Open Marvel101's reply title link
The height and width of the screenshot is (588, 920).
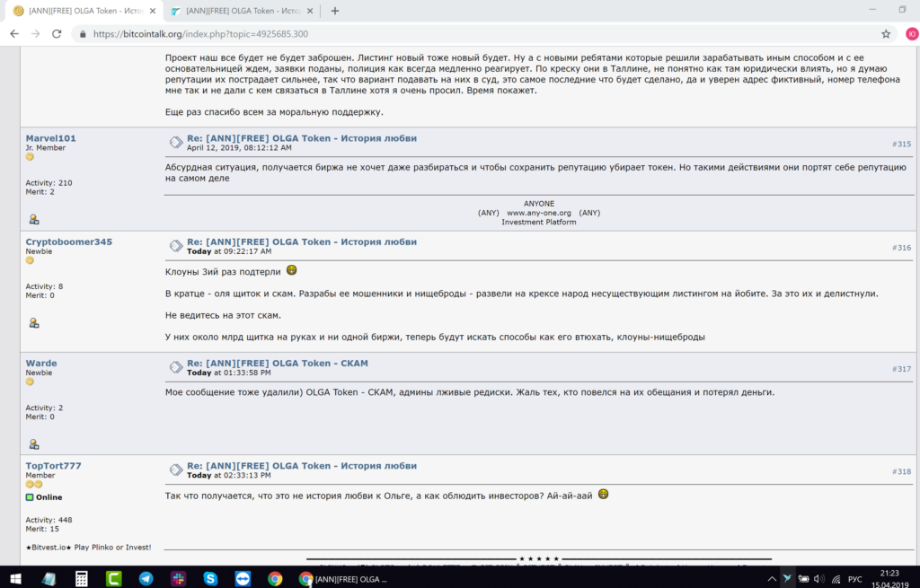(x=302, y=138)
